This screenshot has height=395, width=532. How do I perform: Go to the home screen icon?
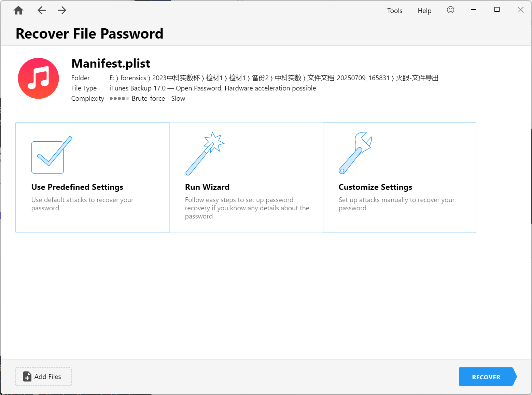coord(18,11)
